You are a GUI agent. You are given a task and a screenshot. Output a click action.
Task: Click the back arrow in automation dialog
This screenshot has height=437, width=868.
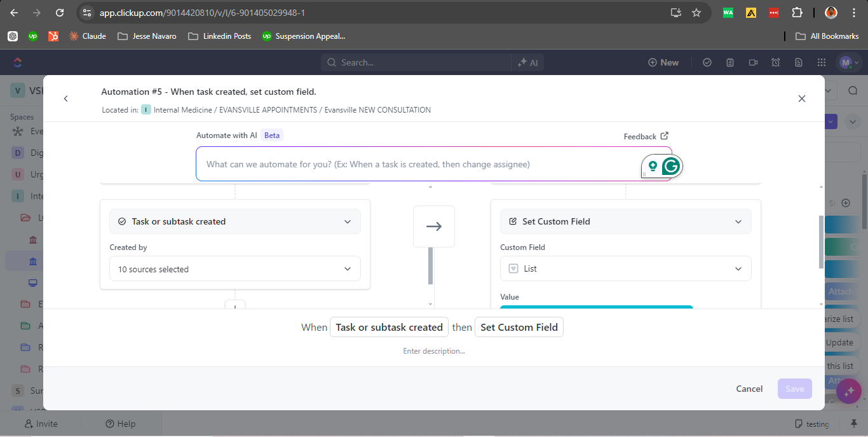coord(65,99)
